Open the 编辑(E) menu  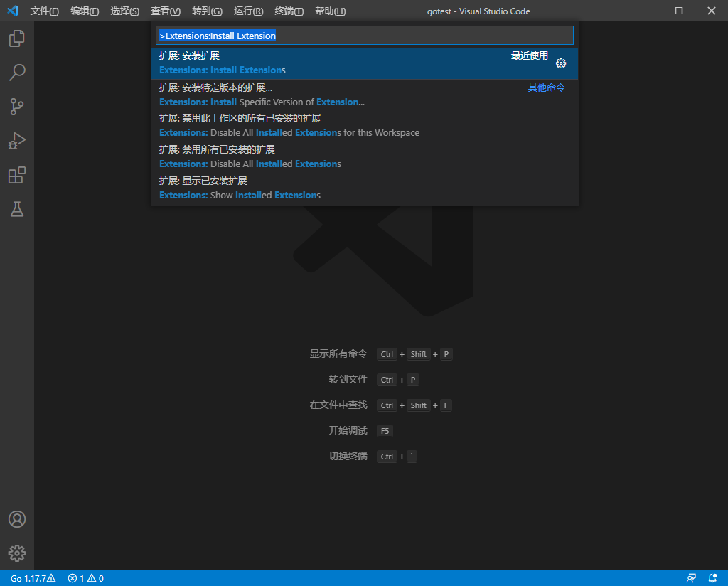pos(85,11)
